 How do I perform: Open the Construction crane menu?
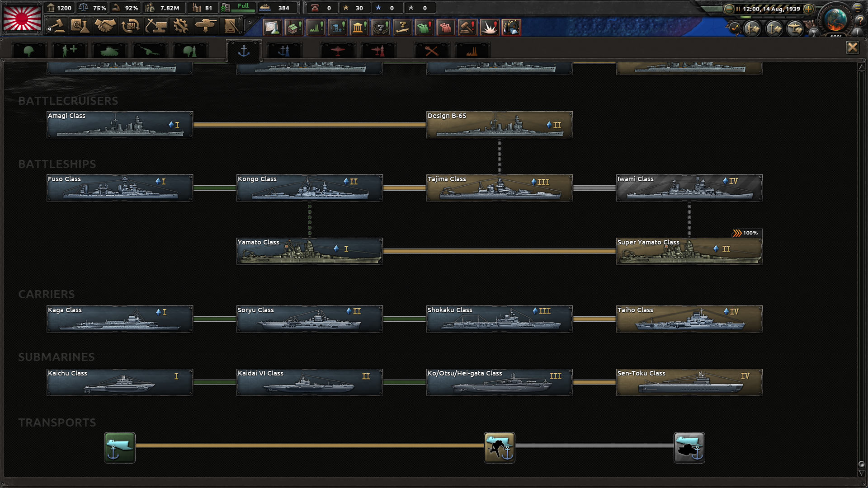[156, 26]
